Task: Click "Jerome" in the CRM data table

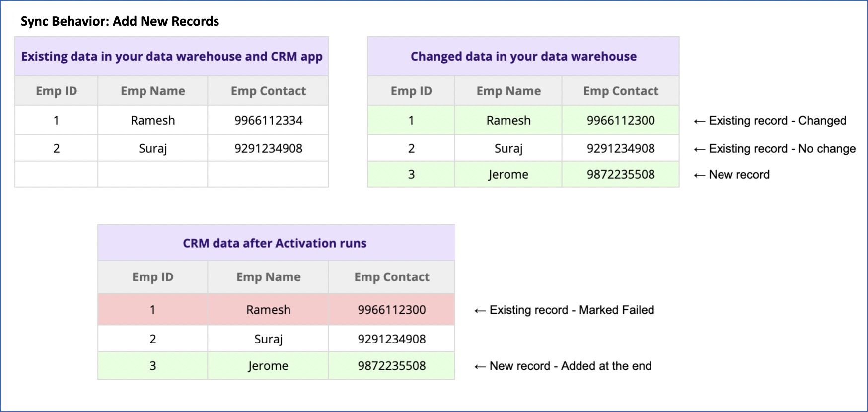Action: [x=269, y=366]
